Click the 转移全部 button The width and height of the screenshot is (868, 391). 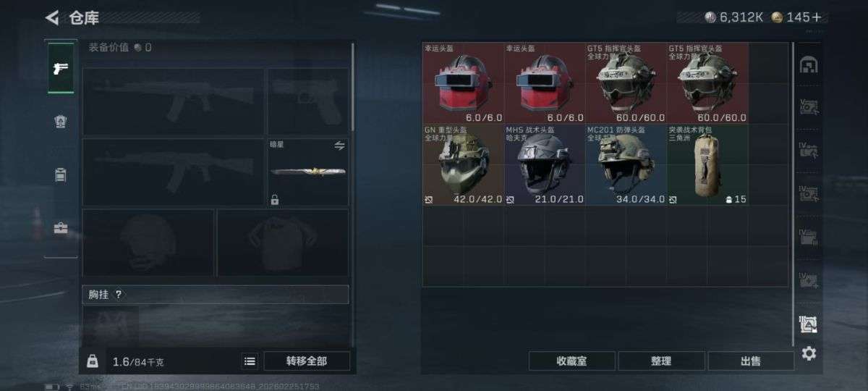(307, 361)
